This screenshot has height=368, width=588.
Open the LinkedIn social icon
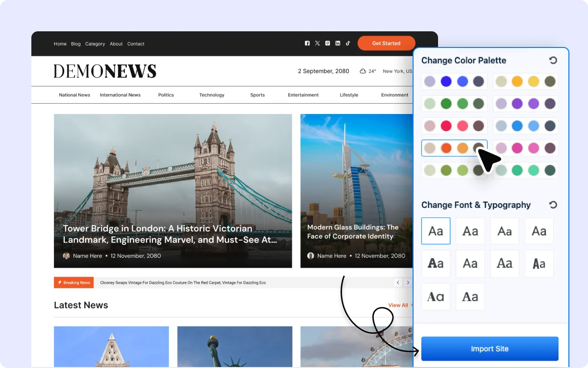(x=338, y=43)
